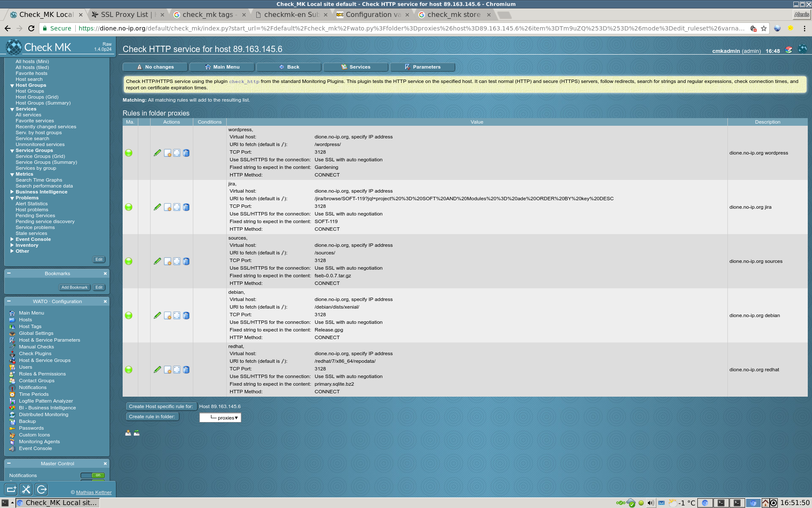Open the Mathias Kettner link
The image size is (812, 508).
(x=94, y=492)
